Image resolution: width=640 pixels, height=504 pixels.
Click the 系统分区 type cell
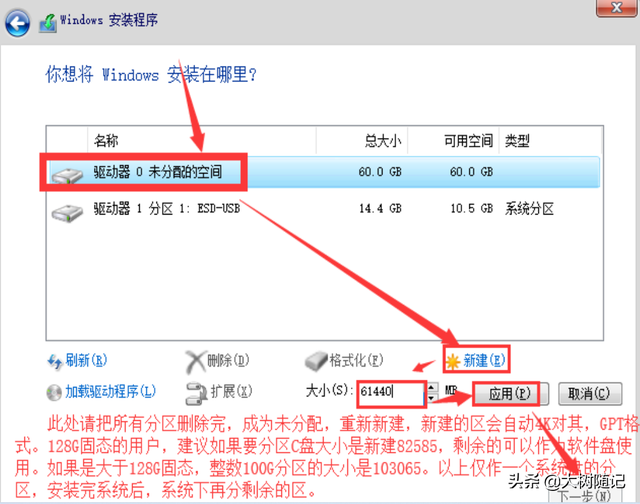(529, 209)
